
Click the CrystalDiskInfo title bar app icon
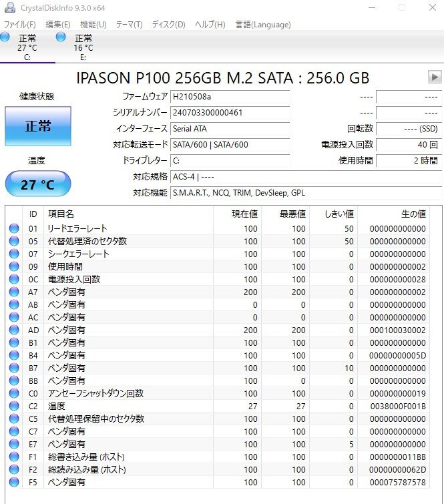pyautogui.click(x=10, y=7)
